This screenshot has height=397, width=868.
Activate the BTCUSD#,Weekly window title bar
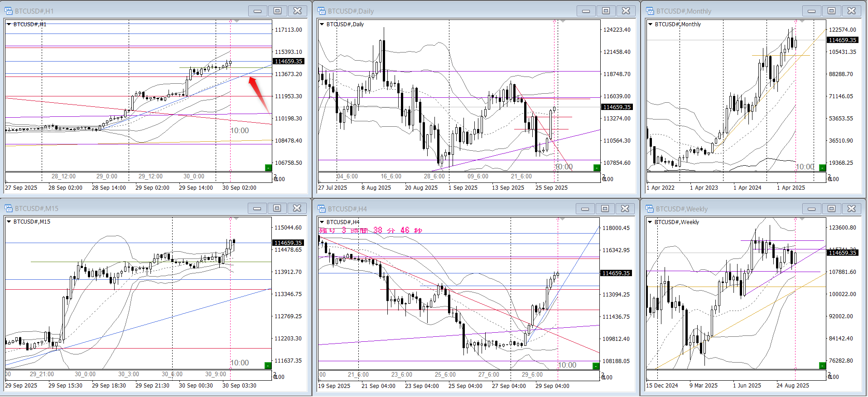pyautogui.click(x=725, y=209)
